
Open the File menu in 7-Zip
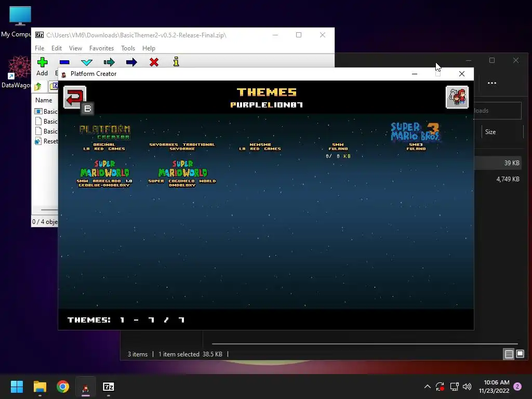[x=39, y=48]
